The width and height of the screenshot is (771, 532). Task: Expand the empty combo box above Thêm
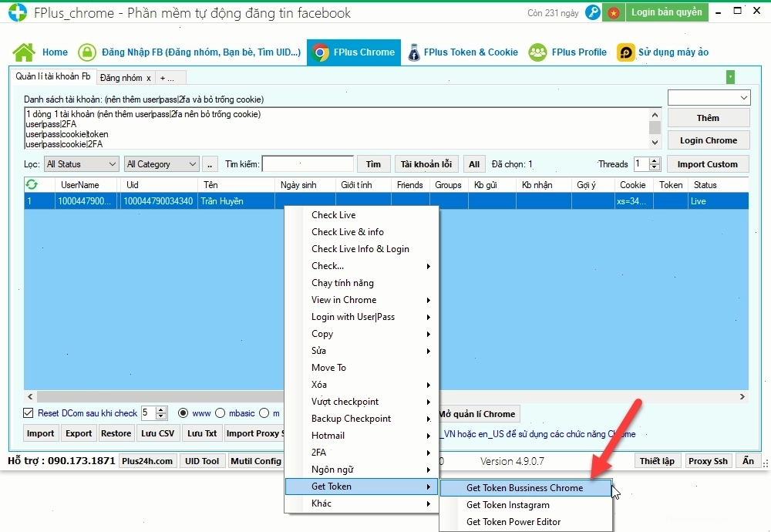(x=709, y=97)
